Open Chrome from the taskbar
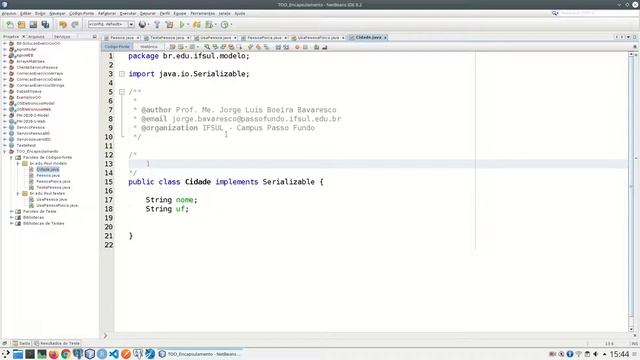The width and height of the screenshot is (640, 360). (x=66, y=354)
